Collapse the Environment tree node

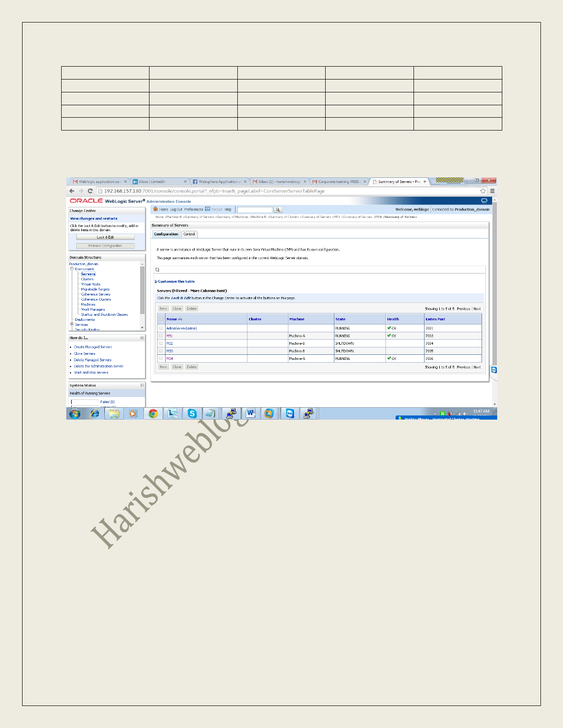72,269
